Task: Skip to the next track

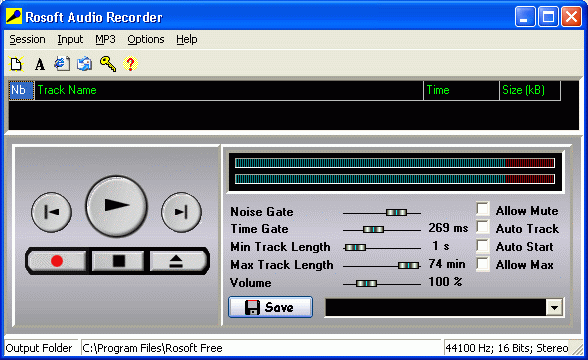Action: pyautogui.click(x=181, y=212)
